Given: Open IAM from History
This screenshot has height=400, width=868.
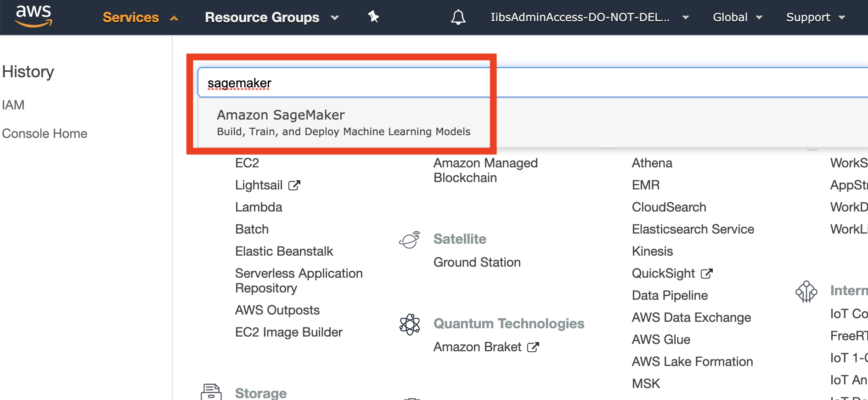Looking at the screenshot, I should click(x=13, y=105).
